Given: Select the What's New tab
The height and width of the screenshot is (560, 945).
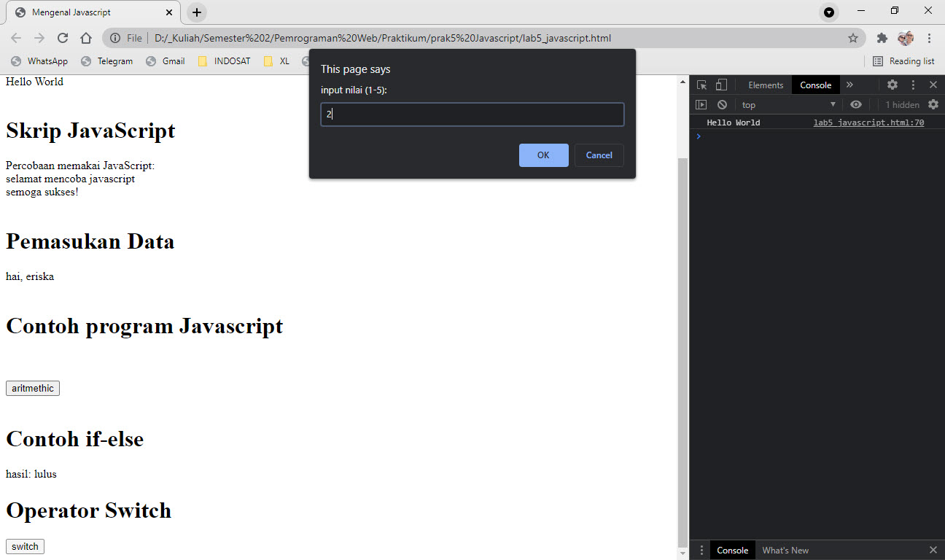Looking at the screenshot, I should pyautogui.click(x=785, y=550).
